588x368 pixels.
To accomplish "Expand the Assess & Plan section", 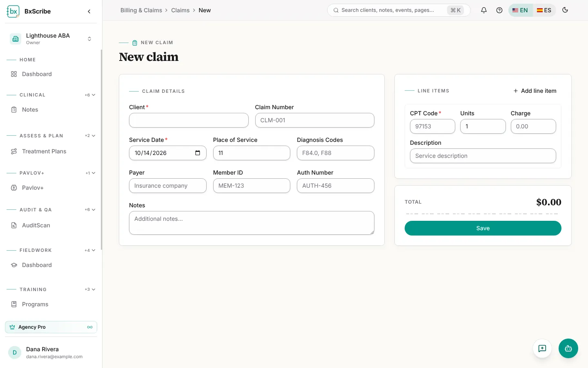I will coord(90,136).
